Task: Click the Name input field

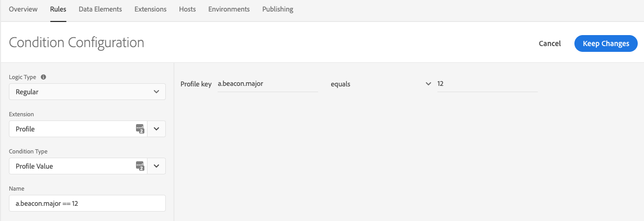Action: tap(87, 203)
